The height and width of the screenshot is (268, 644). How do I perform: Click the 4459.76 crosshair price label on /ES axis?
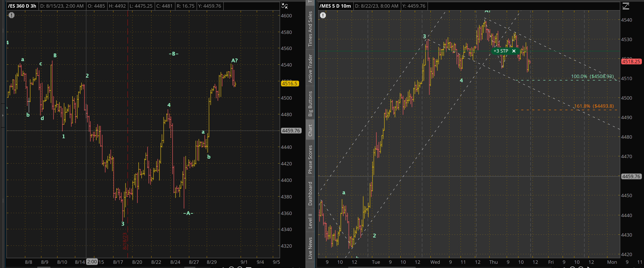pyautogui.click(x=291, y=131)
